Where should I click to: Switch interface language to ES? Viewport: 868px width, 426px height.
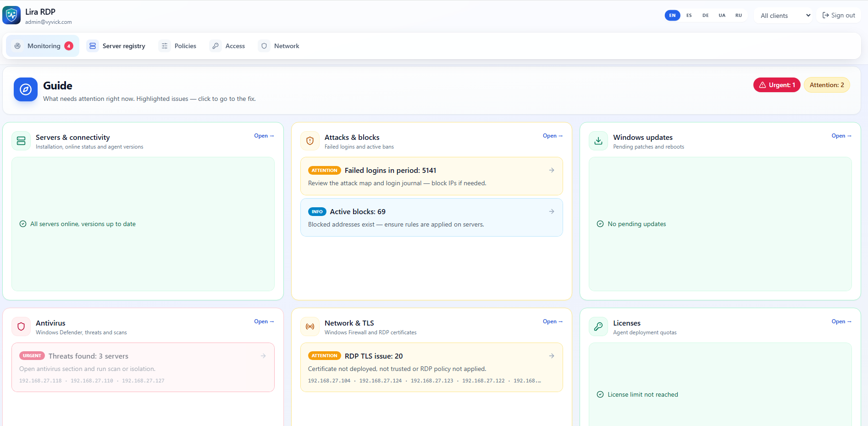(x=689, y=15)
